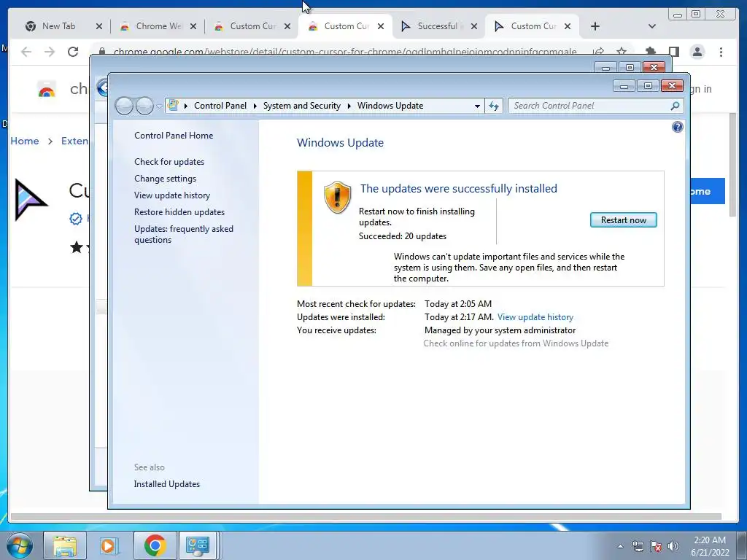Bookmark this page with star icon
This screenshot has height=560, width=747.
point(622,52)
